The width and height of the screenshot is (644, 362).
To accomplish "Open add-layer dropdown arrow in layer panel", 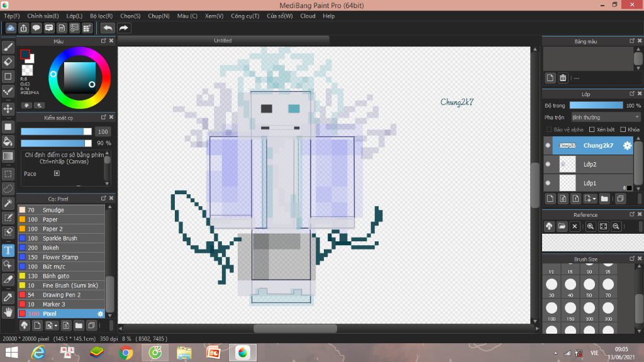I will 594,199.
